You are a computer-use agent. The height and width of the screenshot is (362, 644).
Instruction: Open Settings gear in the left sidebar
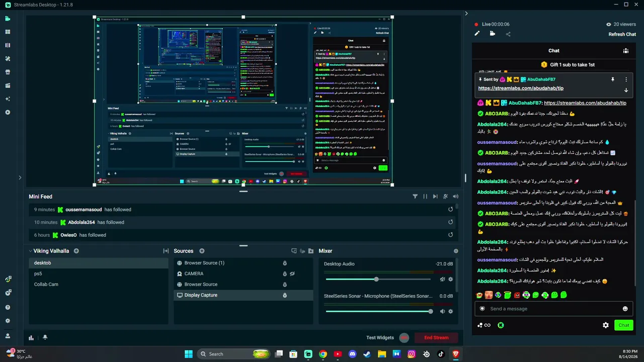coord(8,321)
